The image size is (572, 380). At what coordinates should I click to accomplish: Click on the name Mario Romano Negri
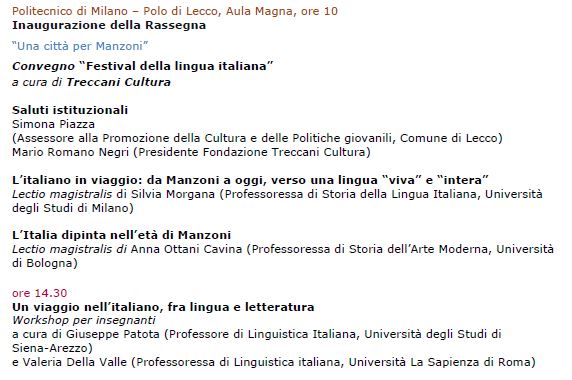[70, 152]
